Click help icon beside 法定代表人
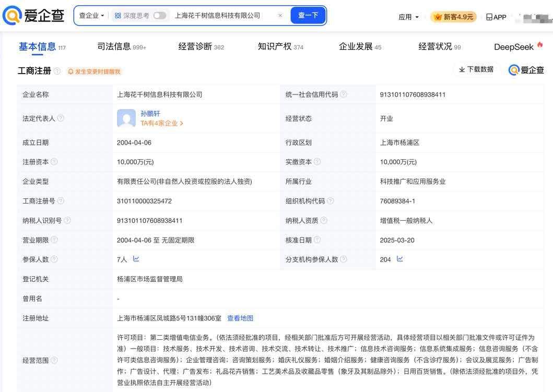 point(61,118)
